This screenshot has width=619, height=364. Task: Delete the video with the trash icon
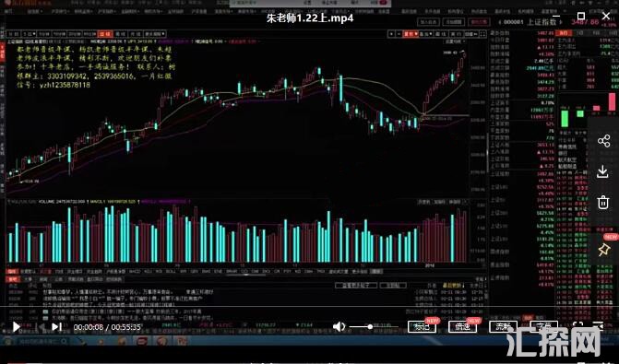click(603, 203)
